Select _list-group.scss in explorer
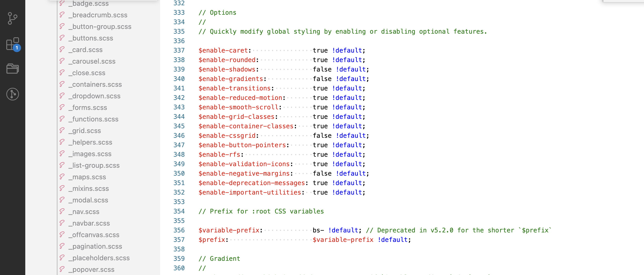 94,165
